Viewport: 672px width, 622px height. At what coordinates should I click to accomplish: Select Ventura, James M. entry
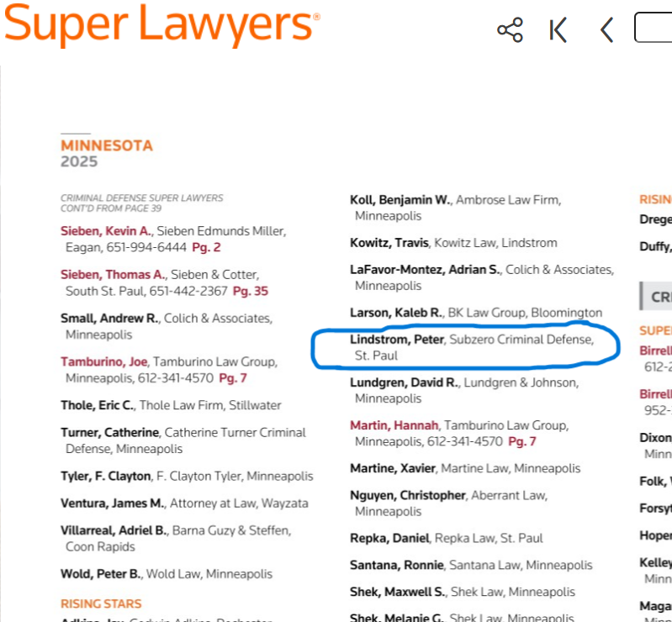coord(184,503)
